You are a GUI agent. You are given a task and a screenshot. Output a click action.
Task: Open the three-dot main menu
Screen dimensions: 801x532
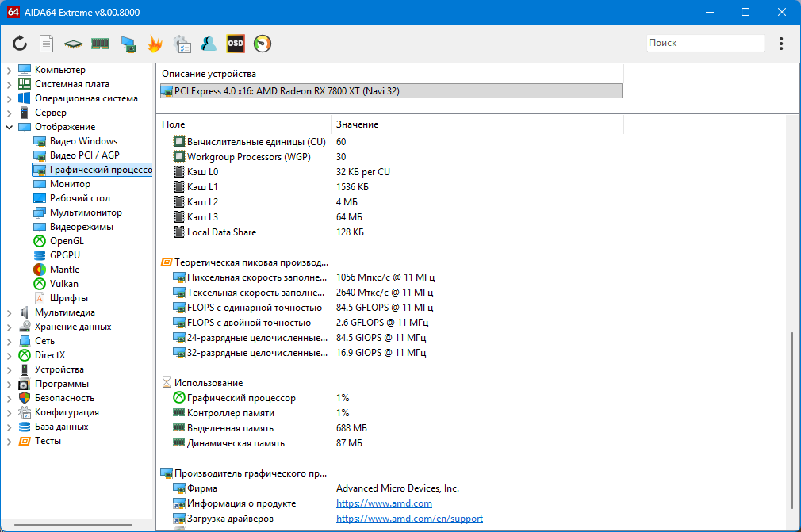781,44
